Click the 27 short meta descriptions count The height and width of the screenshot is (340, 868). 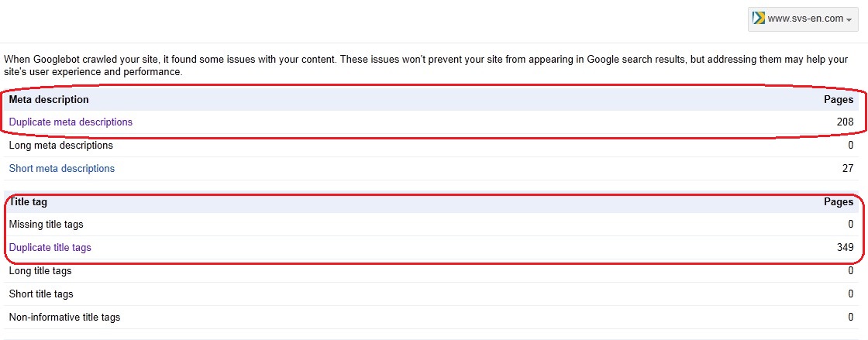(x=848, y=169)
